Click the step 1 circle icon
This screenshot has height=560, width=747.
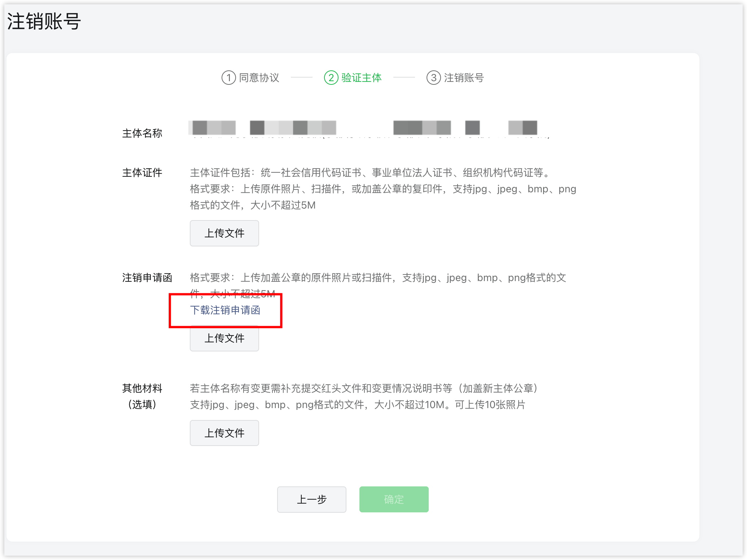click(x=228, y=78)
